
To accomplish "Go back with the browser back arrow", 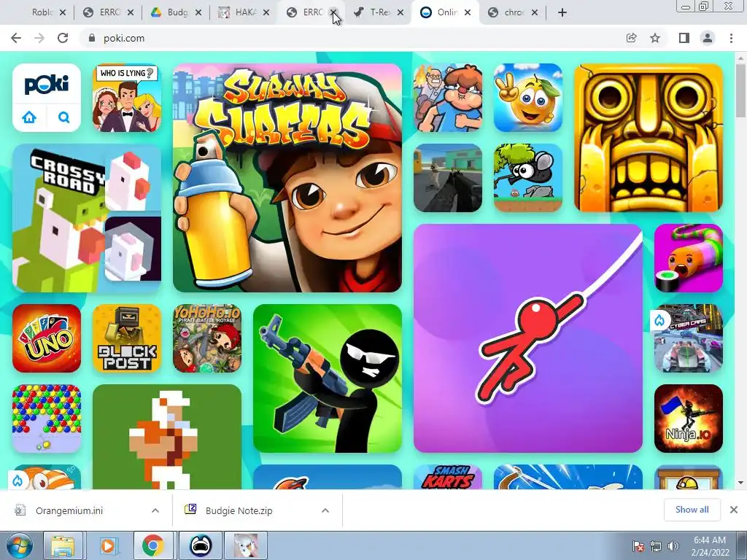I will 16,38.
